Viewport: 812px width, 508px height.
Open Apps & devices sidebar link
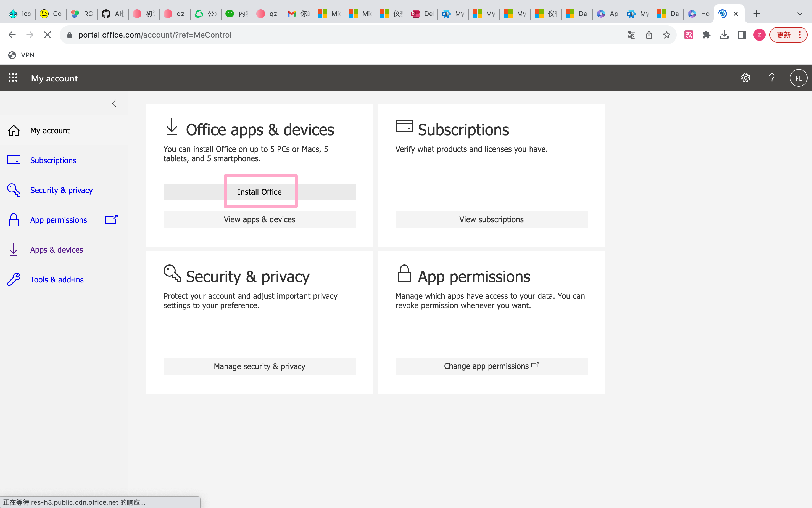click(x=56, y=250)
